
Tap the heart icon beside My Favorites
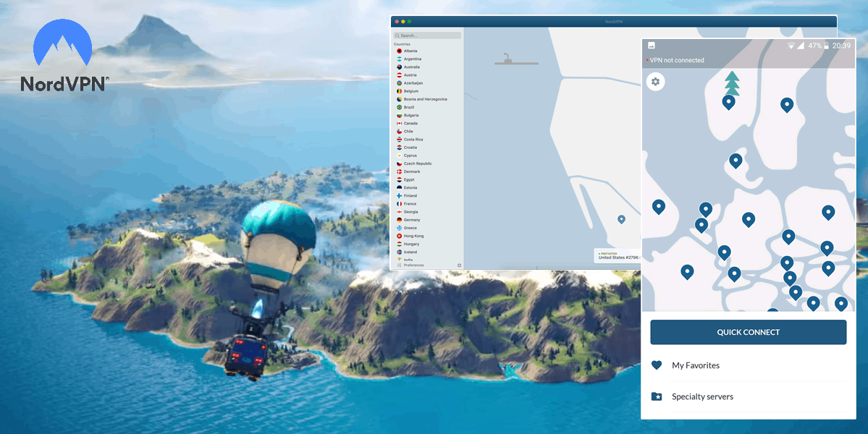[657, 365]
